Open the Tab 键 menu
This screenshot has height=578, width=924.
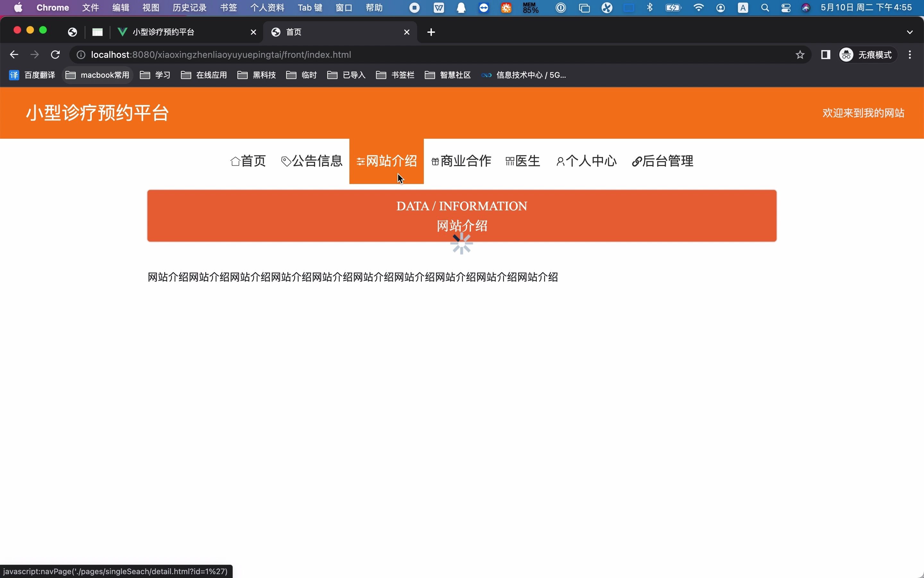coord(310,8)
